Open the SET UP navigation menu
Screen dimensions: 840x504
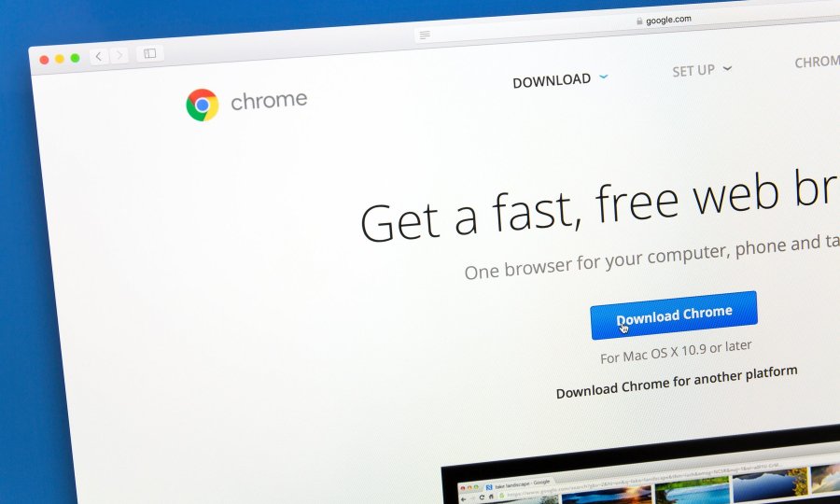(x=693, y=71)
